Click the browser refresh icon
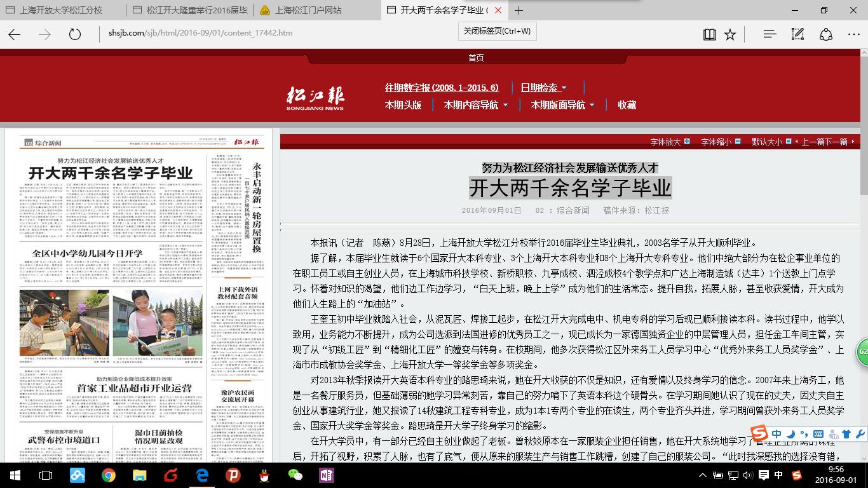This screenshot has width=868, height=488. 75,34
